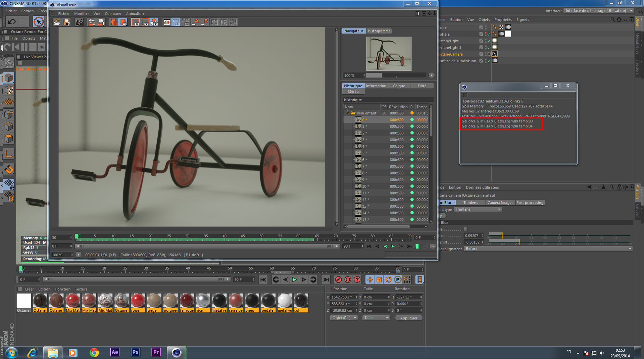Open the shutter alignment Before dropdown
This screenshot has width=644, height=359.
pos(548,249)
